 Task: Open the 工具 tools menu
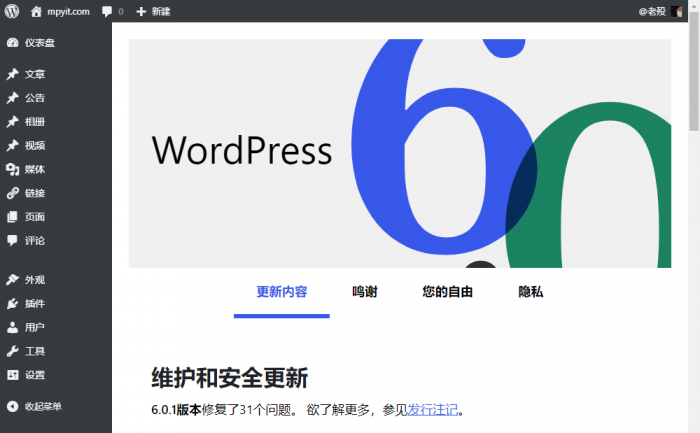[x=34, y=351]
